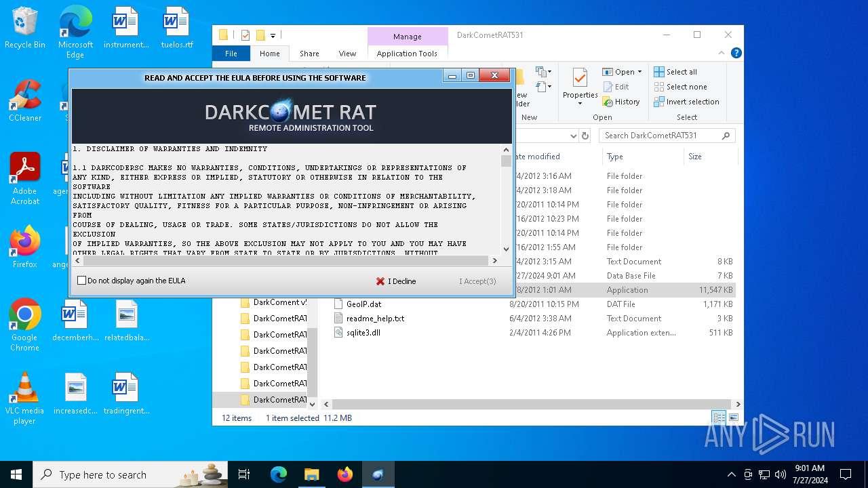Viewport: 868px width, 488px height.
Task: Switch to the Home ribbon tab
Action: pos(269,54)
